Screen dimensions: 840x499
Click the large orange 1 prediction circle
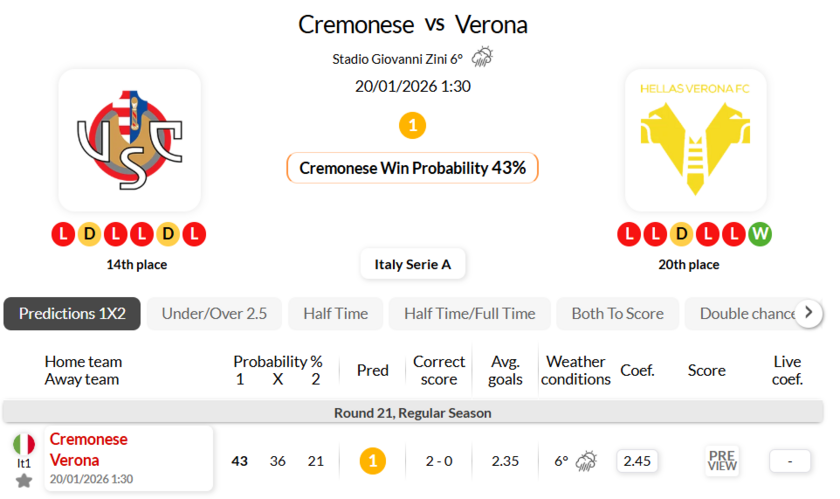pyautogui.click(x=412, y=126)
